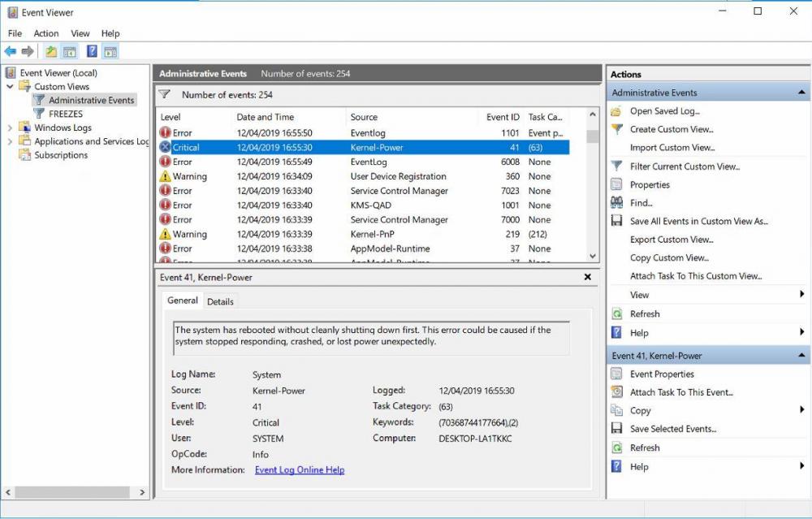Click Copy Custom View action
Screen dimensions: 812x519
pyautogui.click(x=669, y=257)
